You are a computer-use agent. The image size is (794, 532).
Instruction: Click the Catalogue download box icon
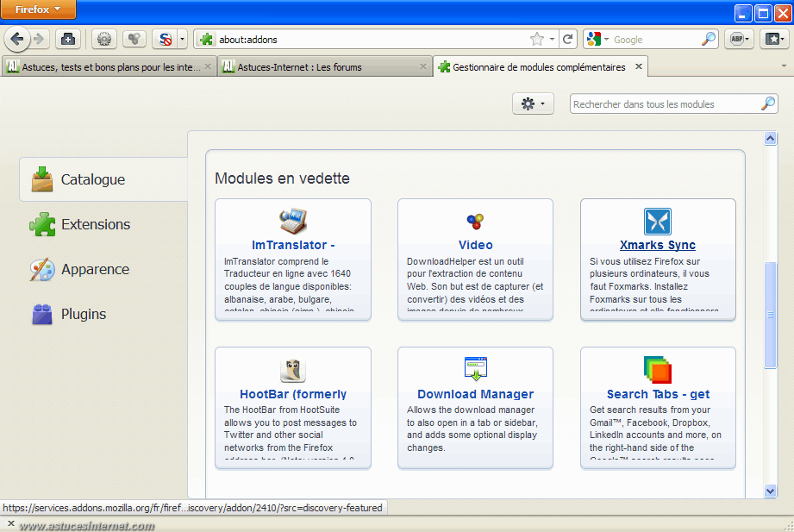tap(42, 179)
